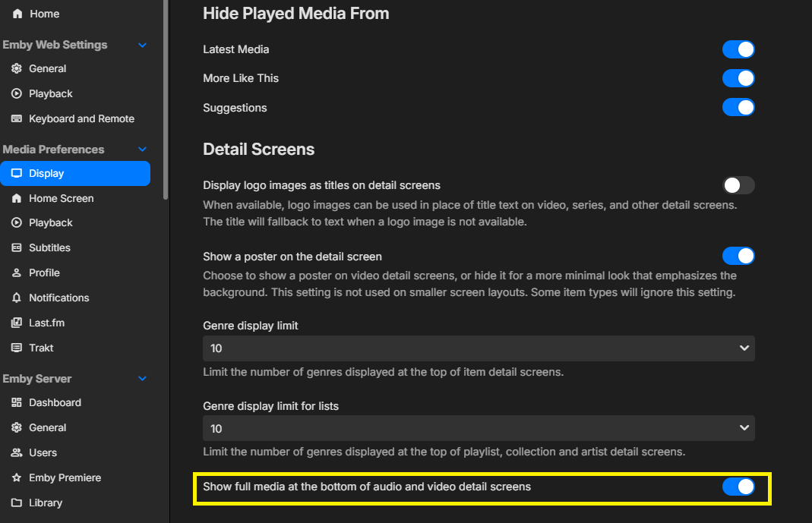The width and height of the screenshot is (812, 523).
Task: Open the Library server settings
Action: coord(46,503)
